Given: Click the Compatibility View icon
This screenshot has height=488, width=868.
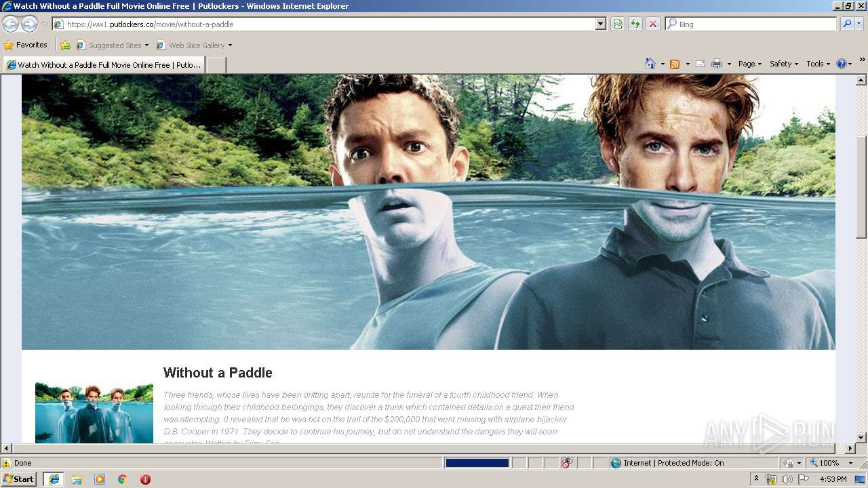Looking at the screenshot, I should point(618,24).
